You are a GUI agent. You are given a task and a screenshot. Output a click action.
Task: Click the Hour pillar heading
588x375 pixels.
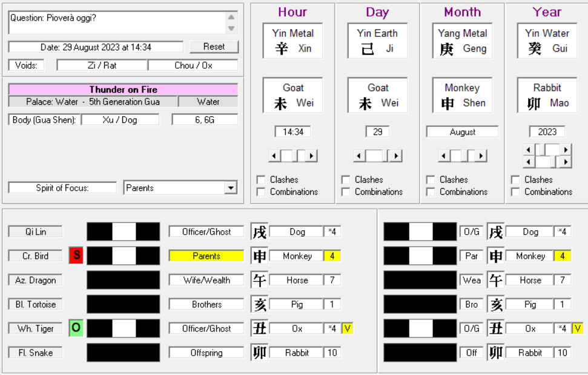[292, 12]
